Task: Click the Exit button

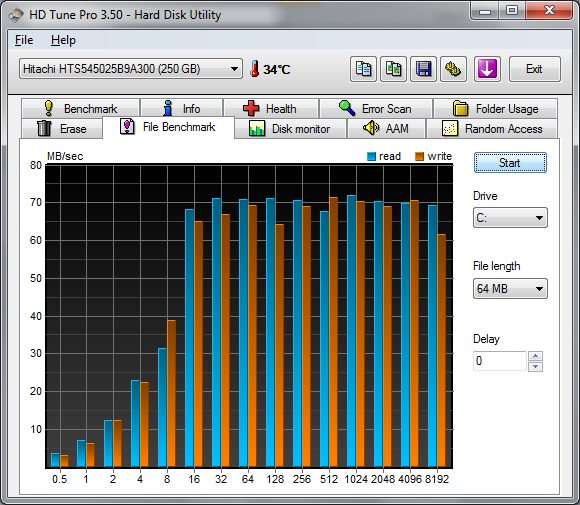Action: point(535,69)
